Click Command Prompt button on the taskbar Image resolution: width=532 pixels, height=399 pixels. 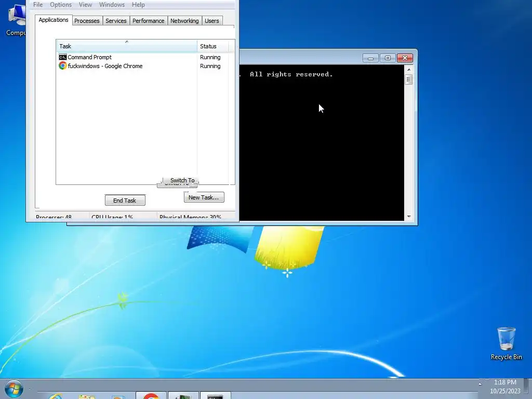click(x=216, y=395)
